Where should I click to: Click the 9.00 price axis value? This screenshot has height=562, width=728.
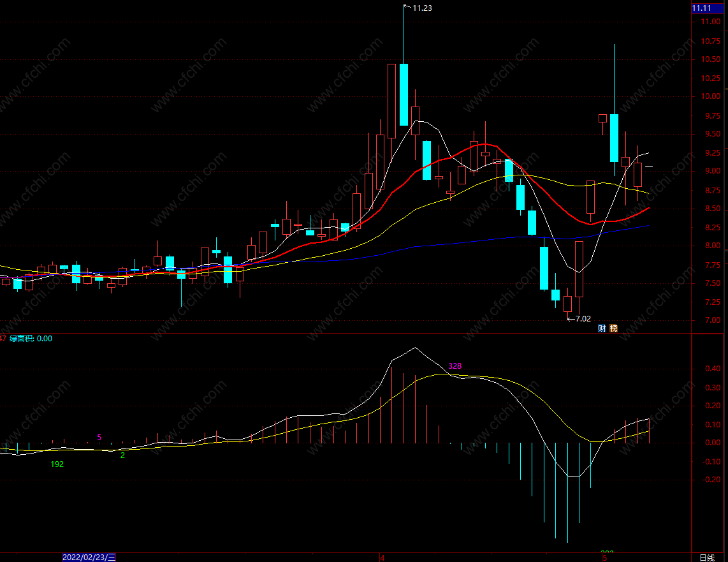coord(713,171)
